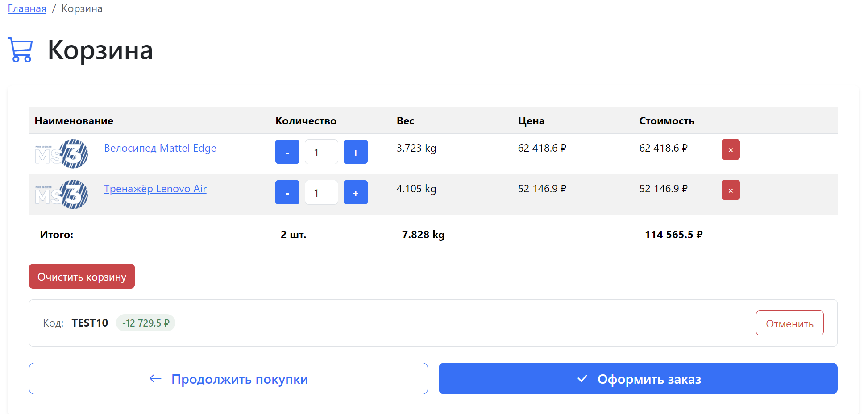Click the shopping cart icon beside the Корзина heading
868x414 pixels.
21,50
